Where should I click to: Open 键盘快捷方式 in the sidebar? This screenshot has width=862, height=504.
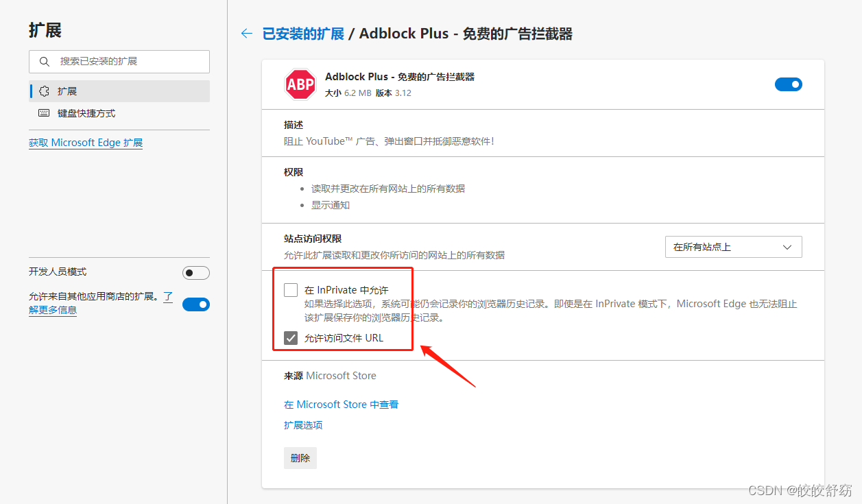pyautogui.click(x=119, y=113)
